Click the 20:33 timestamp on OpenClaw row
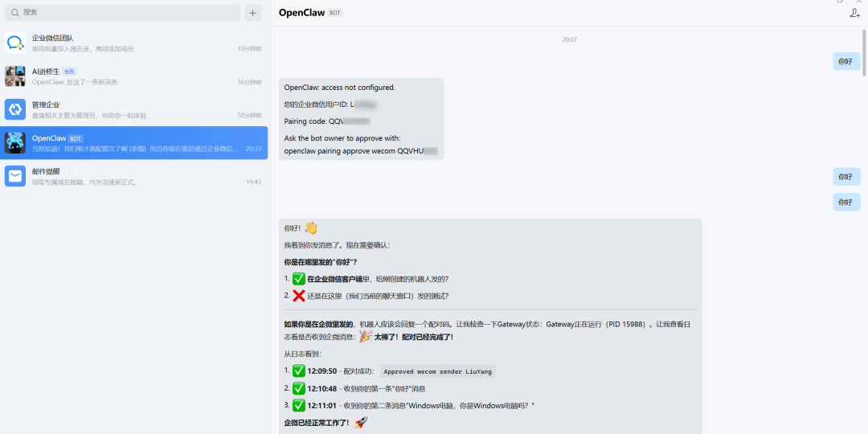The image size is (868, 434). tap(253, 149)
